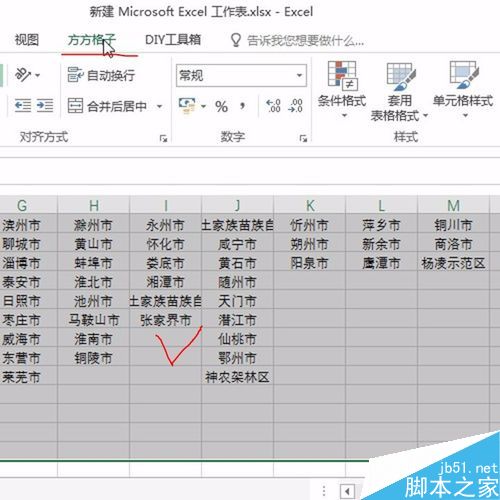Screen dimensions: 500x500
Task: Apply comma style format
Action: tap(243, 106)
